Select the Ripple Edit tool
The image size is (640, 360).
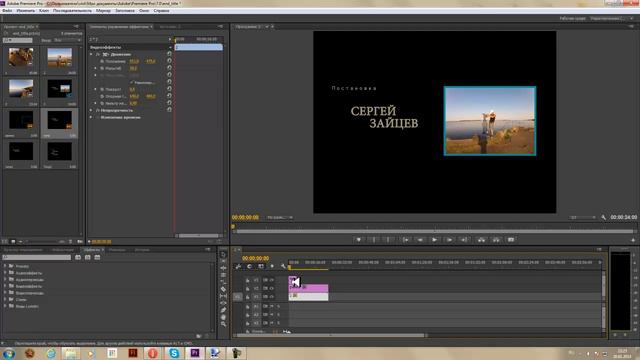[223, 268]
